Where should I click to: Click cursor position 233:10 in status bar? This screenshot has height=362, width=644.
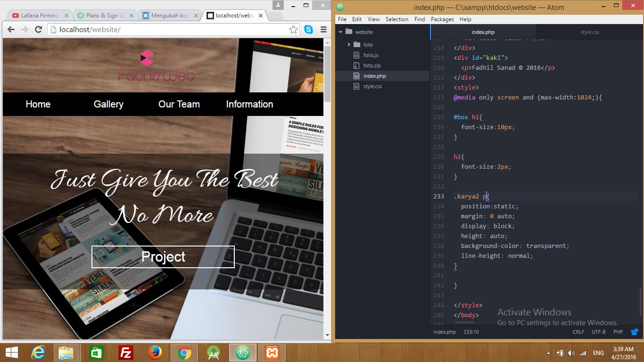pyautogui.click(x=471, y=332)
